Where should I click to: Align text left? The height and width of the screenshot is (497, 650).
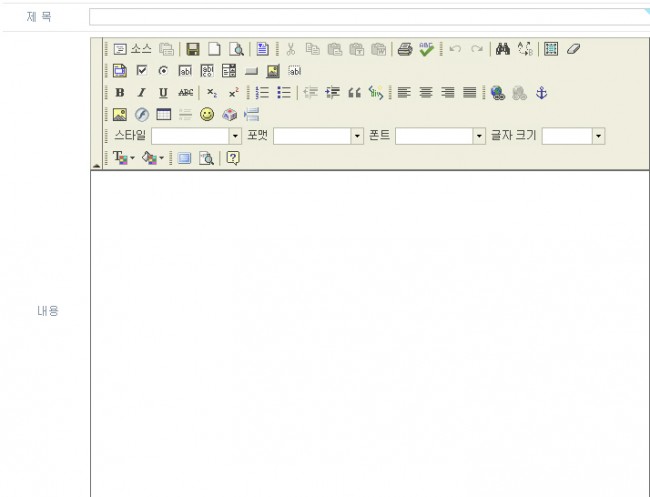pos(404,92)
